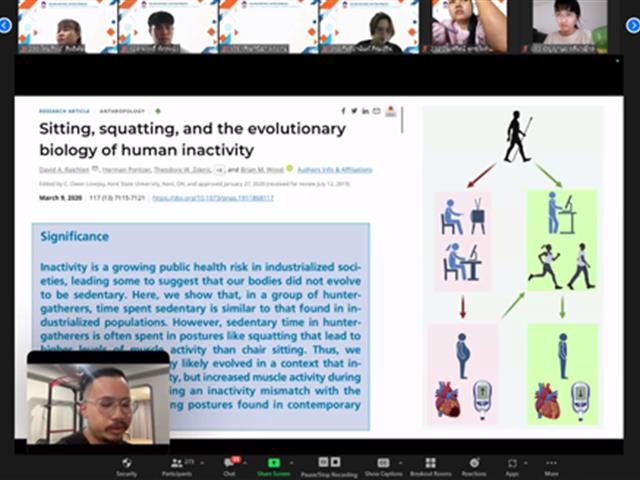Share the article via the Twitter icon
Screen dimensions: 640x480
[354, 111]
